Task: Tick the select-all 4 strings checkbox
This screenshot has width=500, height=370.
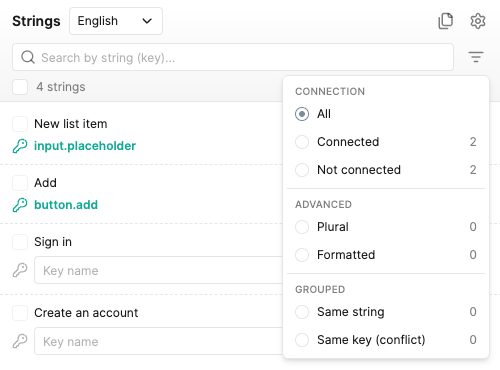Action: pos(20,87)
